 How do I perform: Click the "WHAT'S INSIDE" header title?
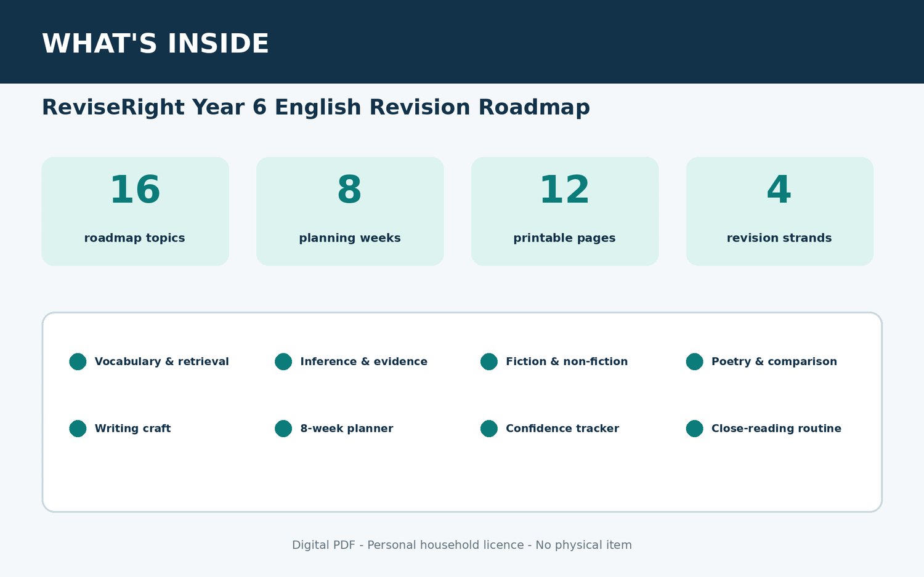[155, 44]
